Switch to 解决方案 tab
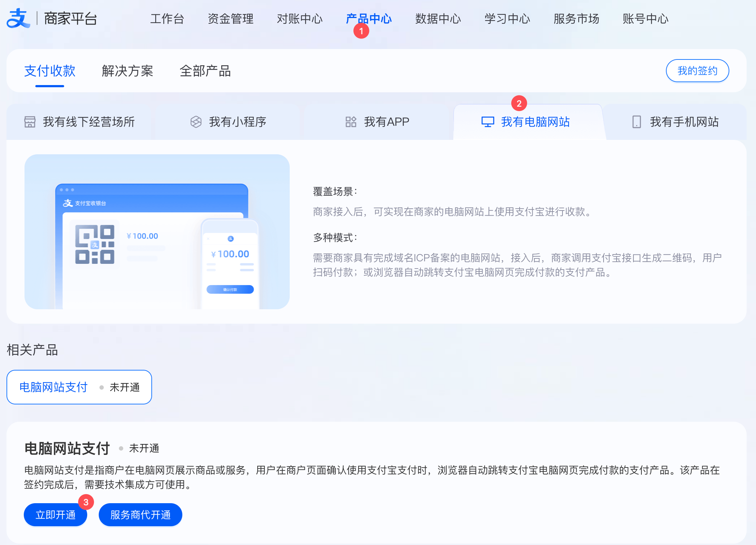This screenshot has height=545, width=756. tap(127, 71)
